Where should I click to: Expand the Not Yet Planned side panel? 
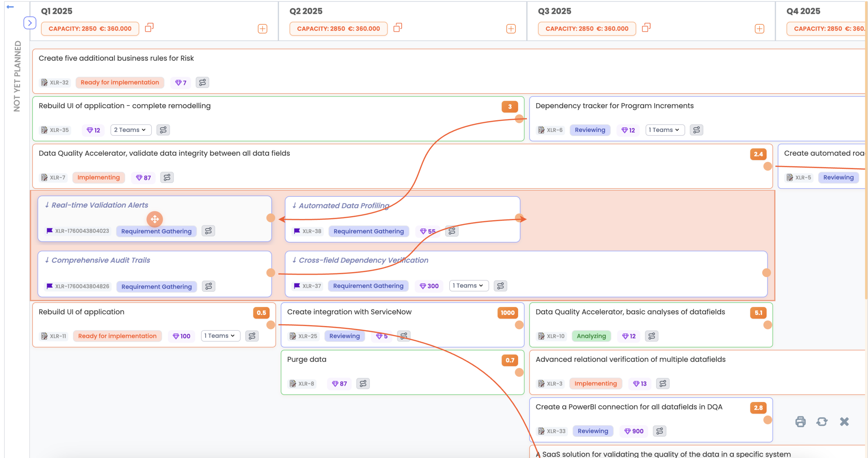(30, 23)
